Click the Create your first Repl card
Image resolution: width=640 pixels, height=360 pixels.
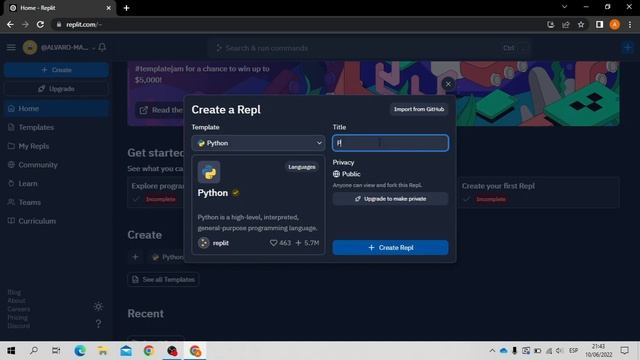539,192
